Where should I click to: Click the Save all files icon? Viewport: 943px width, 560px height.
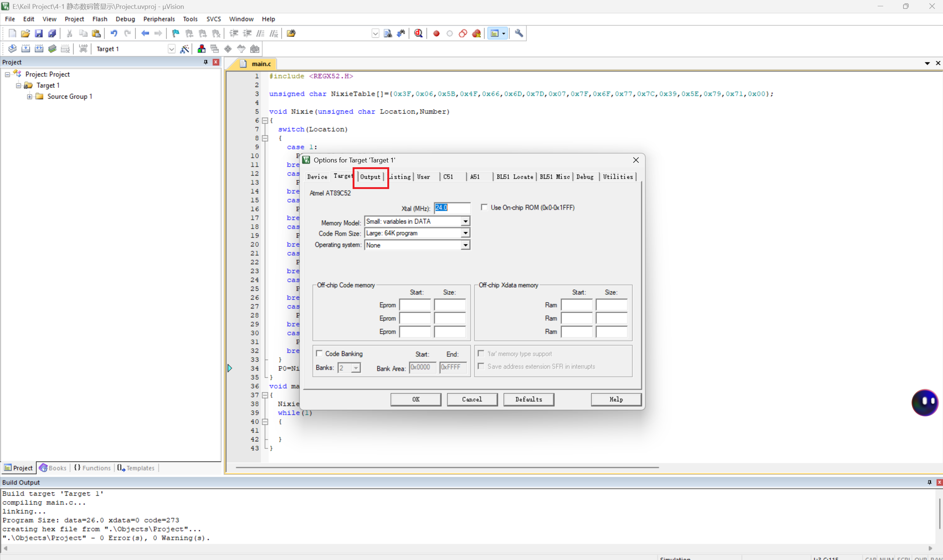(52, 33)
